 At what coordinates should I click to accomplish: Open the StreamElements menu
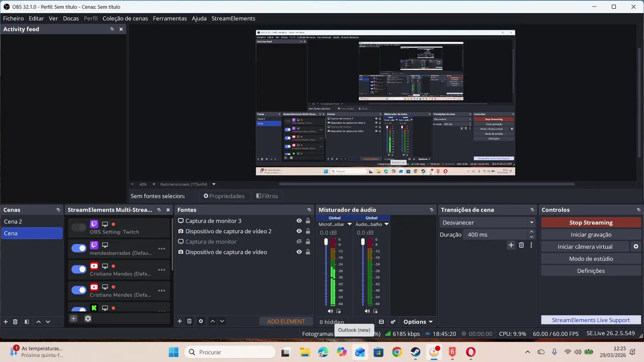(x=233, y=19)
